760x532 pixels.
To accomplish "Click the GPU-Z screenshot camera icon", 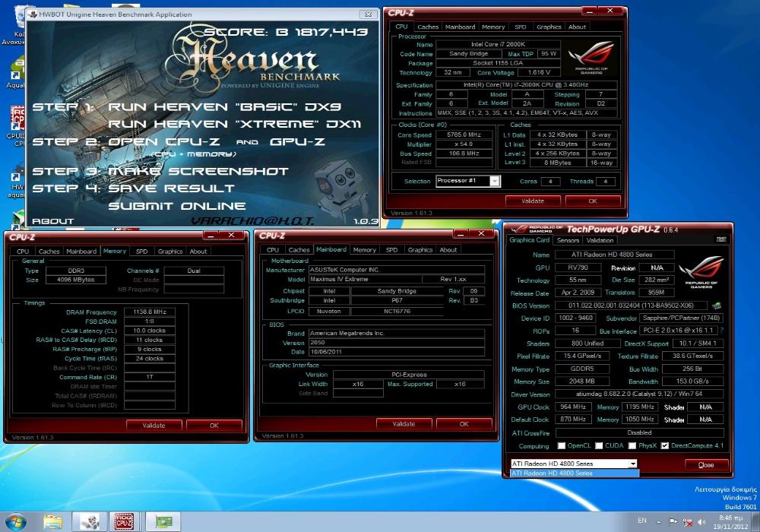I will 720,239.
